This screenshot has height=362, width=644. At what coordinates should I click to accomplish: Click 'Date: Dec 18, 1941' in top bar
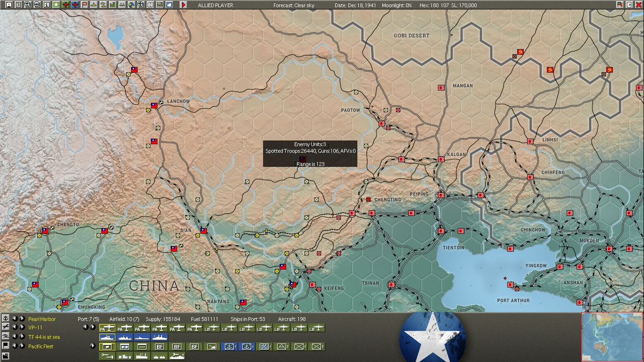coord(355,5)
